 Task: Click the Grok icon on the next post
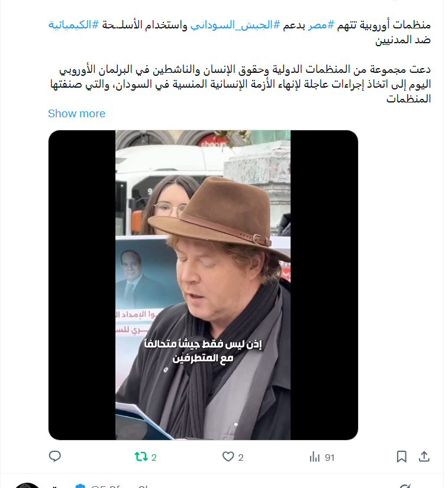(405, 486)
